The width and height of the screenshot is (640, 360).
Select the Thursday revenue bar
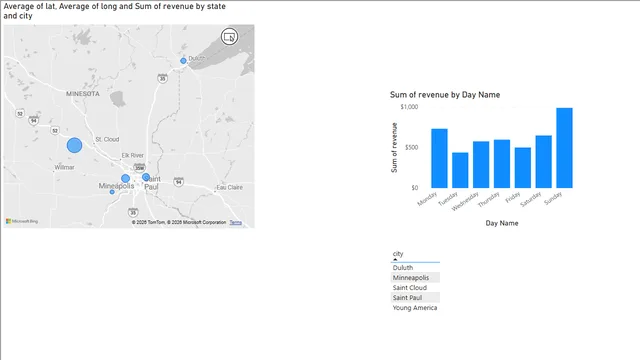click(502, 164)
